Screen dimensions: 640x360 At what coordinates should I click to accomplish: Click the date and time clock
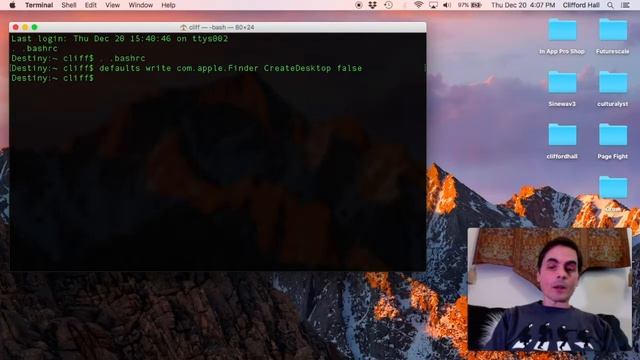pos(523,5)
